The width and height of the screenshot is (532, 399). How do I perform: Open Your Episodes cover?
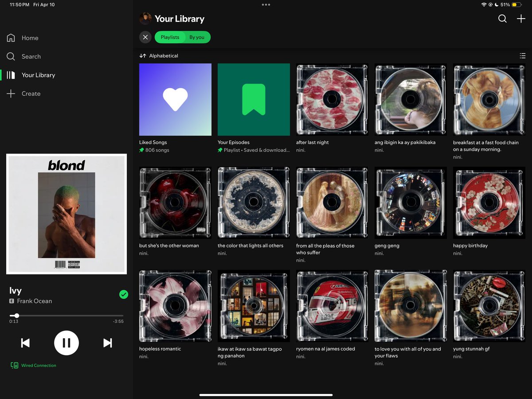tap(254, 99)
